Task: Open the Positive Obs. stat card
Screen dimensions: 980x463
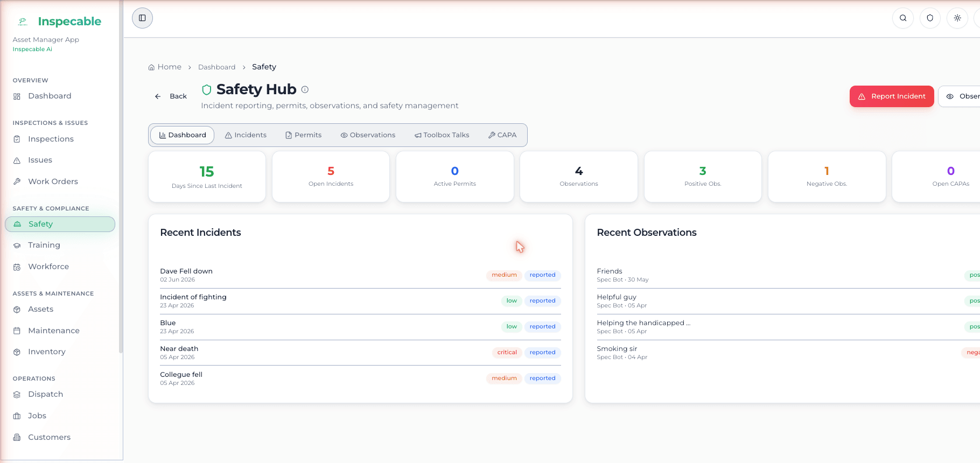Action: (x=703, y=177)
